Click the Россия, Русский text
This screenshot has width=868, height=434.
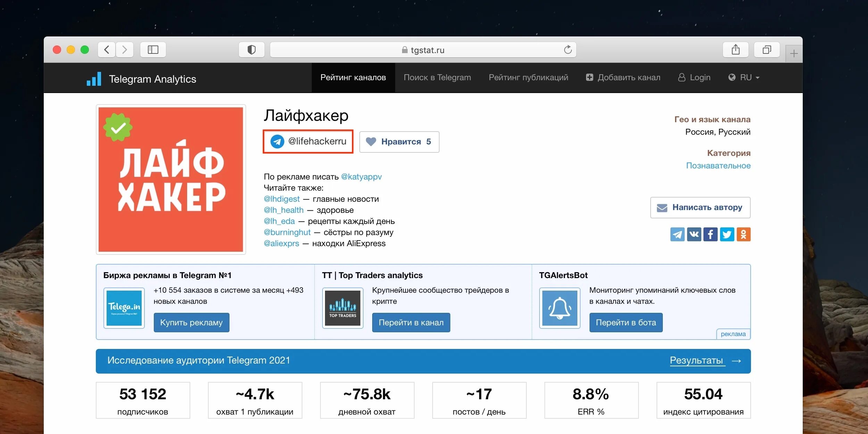[718, 132]
